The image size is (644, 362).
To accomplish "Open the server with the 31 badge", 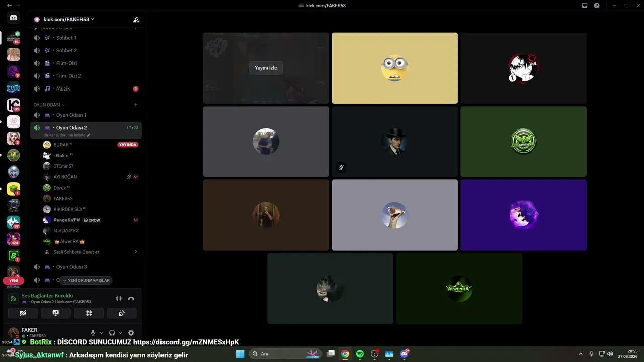I will click(x=14, y=105).
